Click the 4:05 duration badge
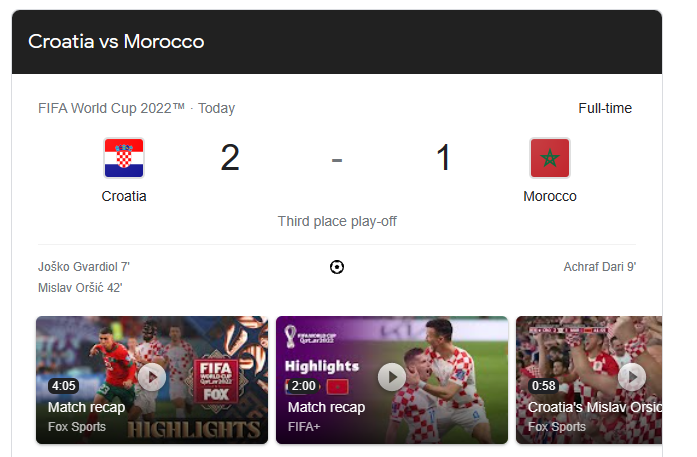This screenshot has height=457, width=697. (x=64, y=385)
